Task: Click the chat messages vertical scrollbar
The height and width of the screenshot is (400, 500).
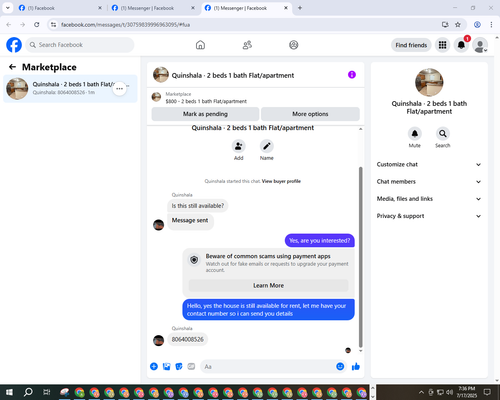Action: (360, 257)
